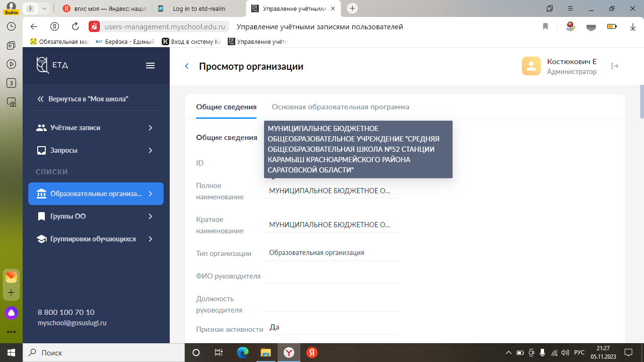The width and height of the screenshot is (644, 362).
Task: Click the back arrow next to Просмотр организации
Action: tap(187, 66)
